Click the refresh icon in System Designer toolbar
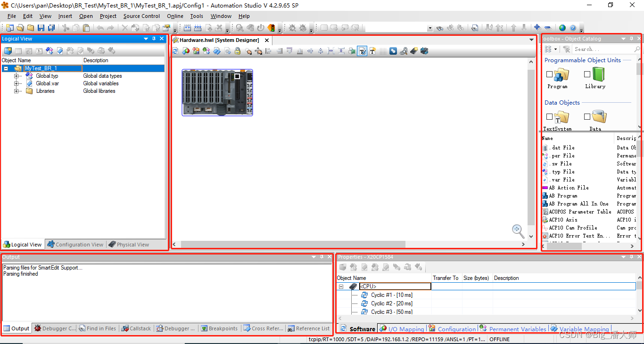Screen dimensions: 644x344 (x=175, y=51)
